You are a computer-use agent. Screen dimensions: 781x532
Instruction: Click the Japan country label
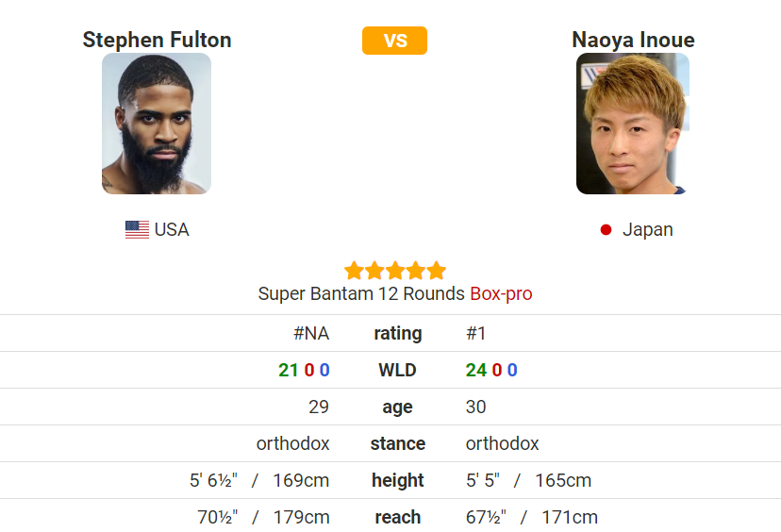point(647,229)
